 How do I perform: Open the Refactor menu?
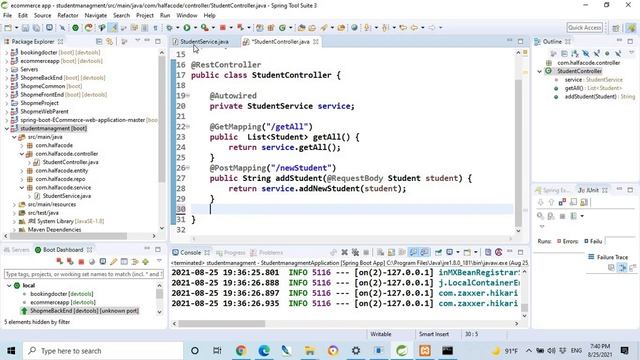point(68,15)
